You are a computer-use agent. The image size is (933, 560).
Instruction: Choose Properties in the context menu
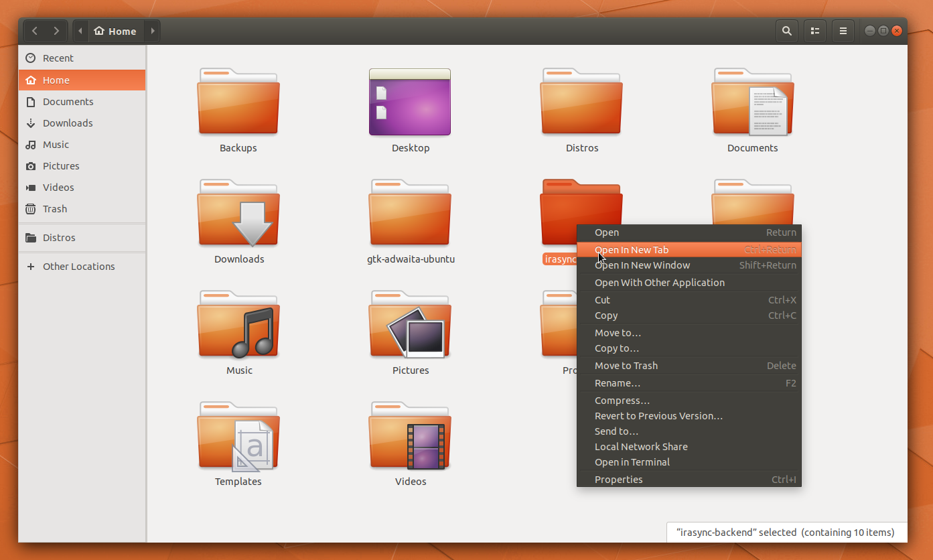(618, 480)
